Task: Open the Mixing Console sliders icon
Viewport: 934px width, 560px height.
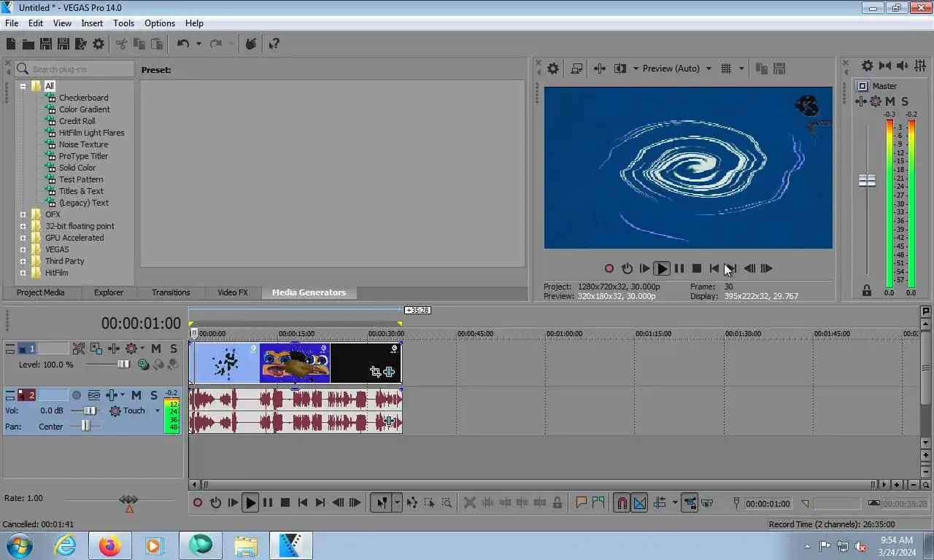Action: (920, 66)
